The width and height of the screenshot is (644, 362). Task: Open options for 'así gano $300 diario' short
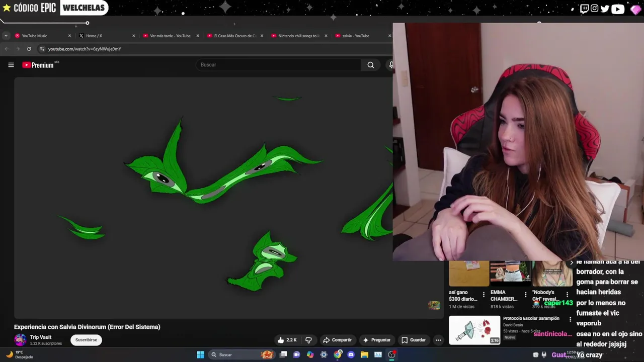[x=484, y=295]
